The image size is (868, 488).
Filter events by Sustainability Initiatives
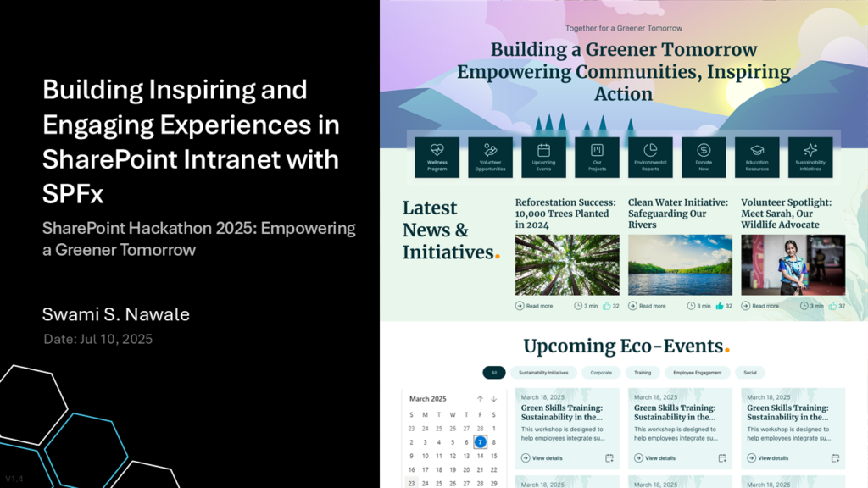click(x=543, y=373)
